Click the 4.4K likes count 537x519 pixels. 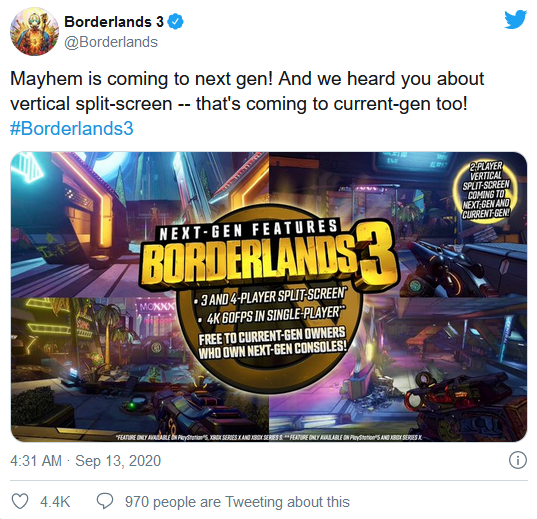[55, 502]
